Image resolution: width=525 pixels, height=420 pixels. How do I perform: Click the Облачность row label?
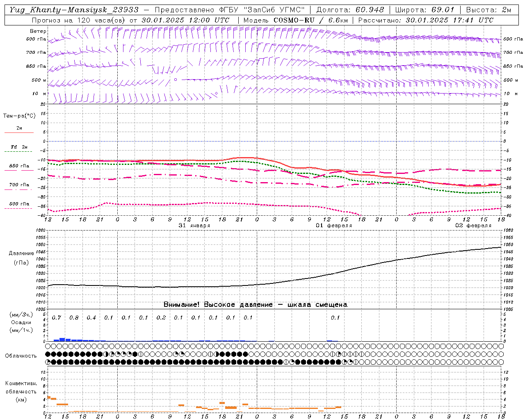pos(21,356)
